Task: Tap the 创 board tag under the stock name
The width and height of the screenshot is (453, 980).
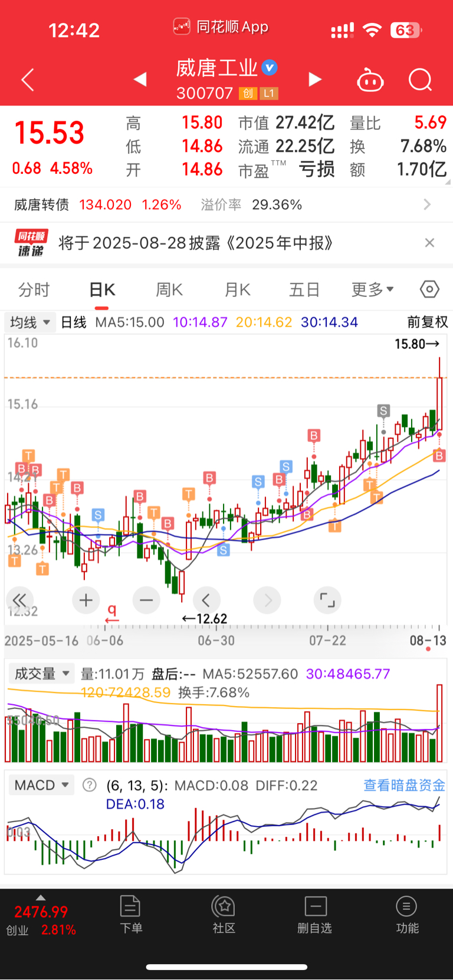Action: (x=248, y=93)
